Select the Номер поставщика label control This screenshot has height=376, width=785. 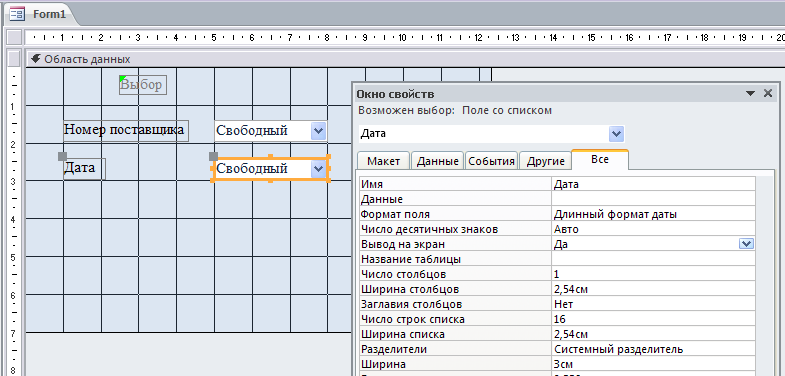(126, 131)
